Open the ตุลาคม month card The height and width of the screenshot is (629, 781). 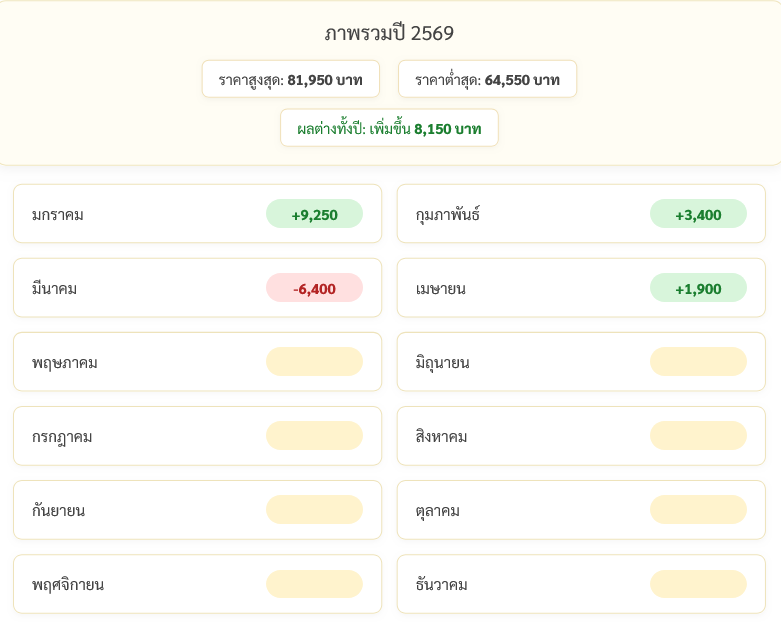[x=581, y=510]
